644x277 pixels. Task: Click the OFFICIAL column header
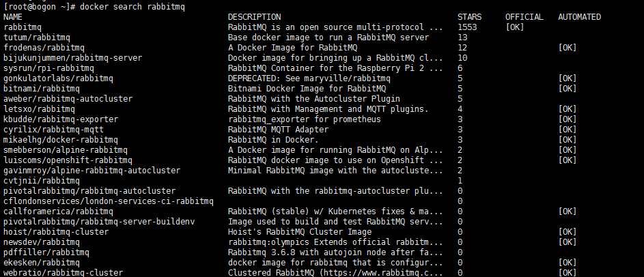524,16
